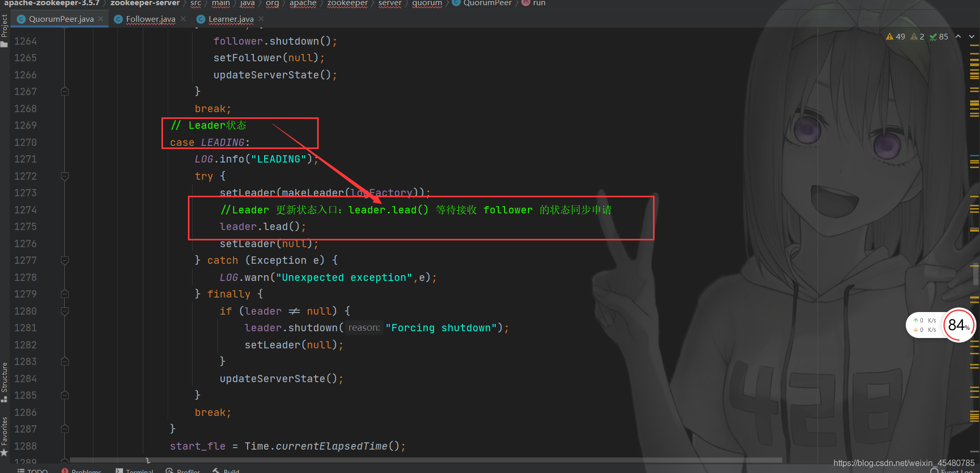Collapse the fold marker at line 1283
The width and height of the screenshot is (980, 473).
click(x=65, y=361)
